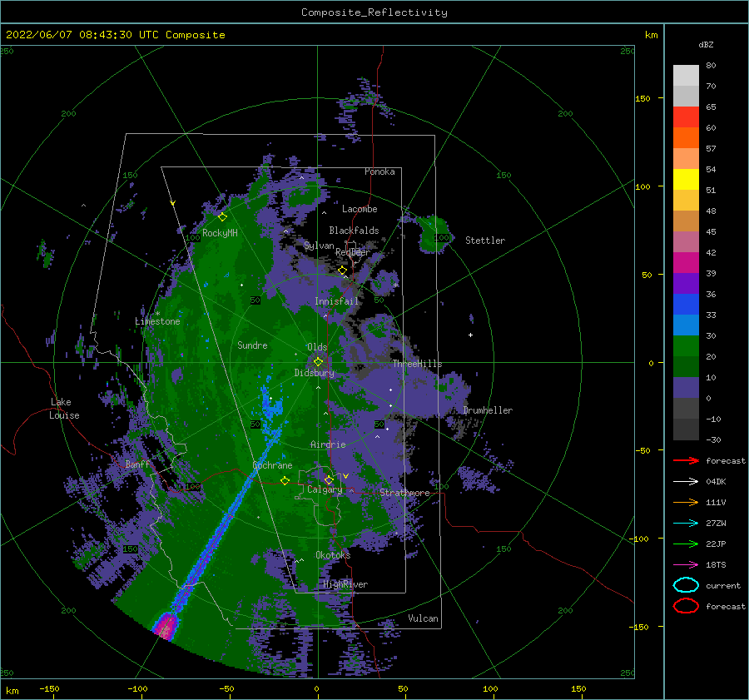Click the Innisfail town label
This screenshot has width=749, height=700.
coord(336,301)
